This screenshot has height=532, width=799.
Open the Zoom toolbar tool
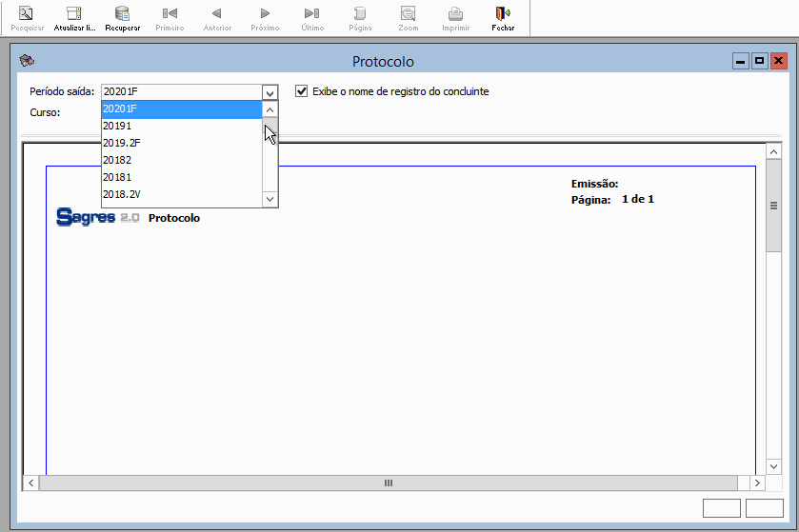pyautogui.click(x=408, y=13)
